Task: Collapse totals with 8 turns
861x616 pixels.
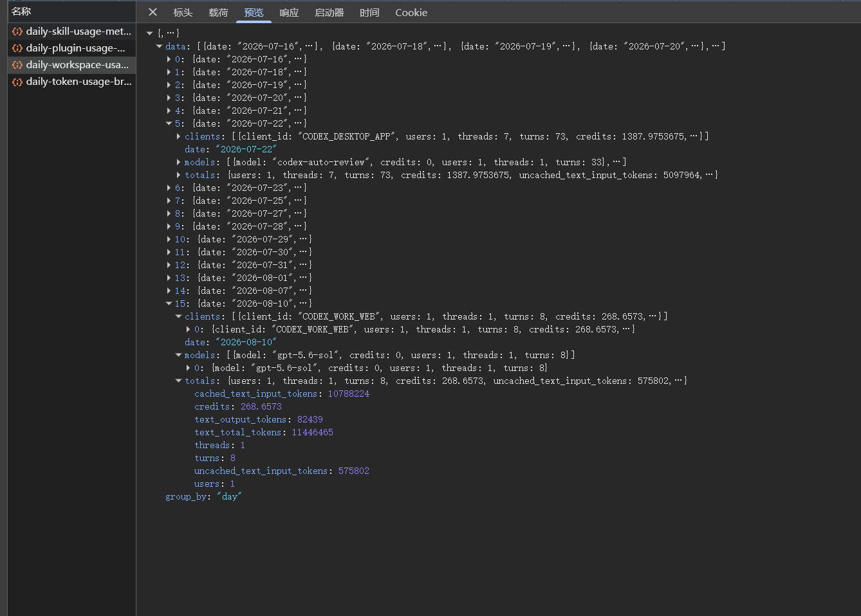Action: 179,381
